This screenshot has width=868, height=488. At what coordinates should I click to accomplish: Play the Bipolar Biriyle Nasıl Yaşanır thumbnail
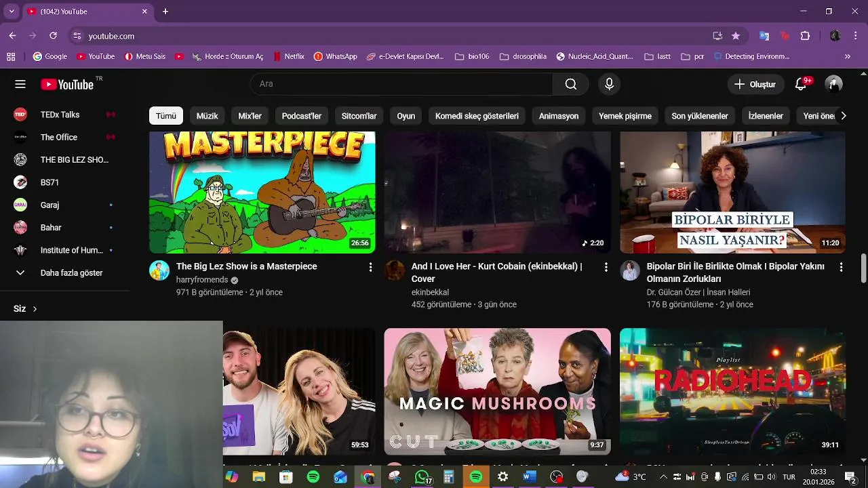point(732,192)
